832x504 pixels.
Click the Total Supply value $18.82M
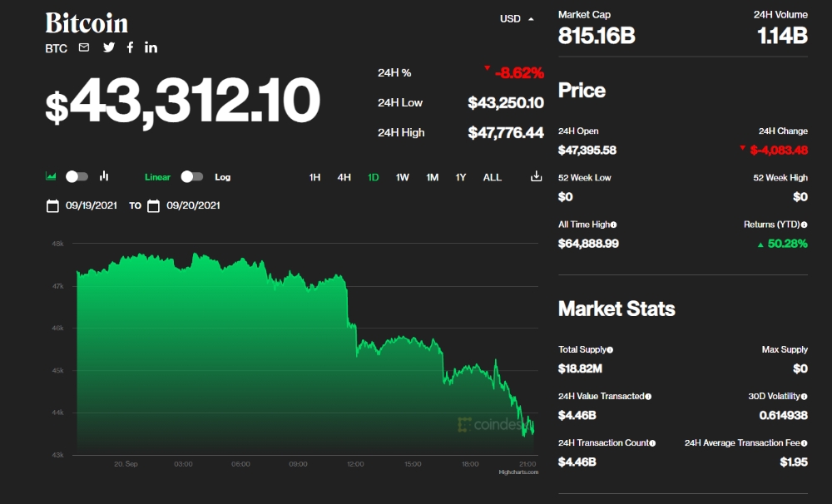click(580, 368)
